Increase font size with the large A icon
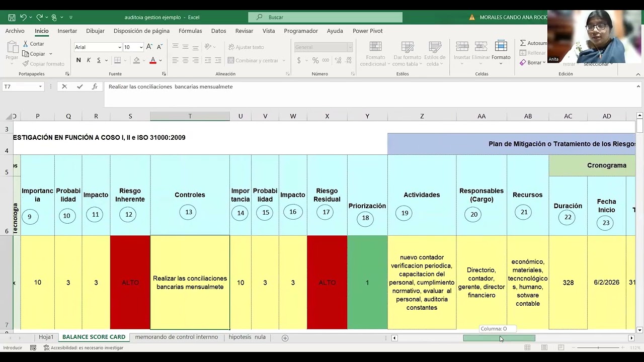644x362 pixels. pyautogui.click(x=150, y=47)
